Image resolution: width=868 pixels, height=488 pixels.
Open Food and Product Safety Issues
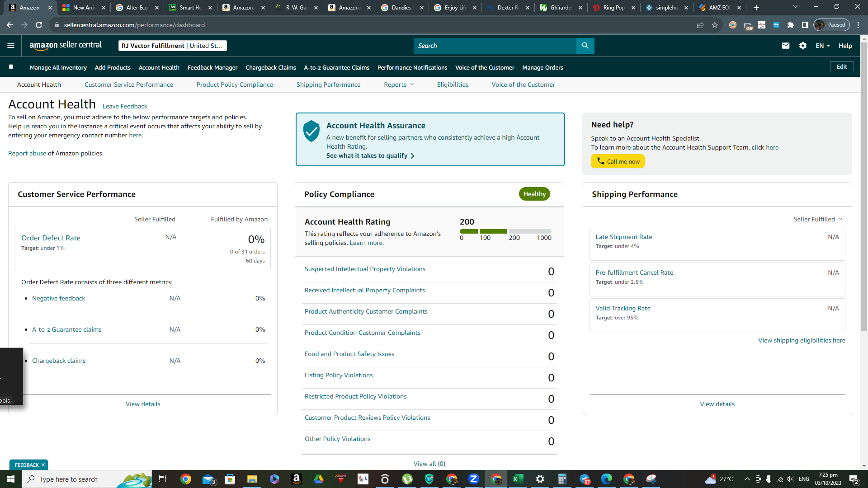click(349, 354)
